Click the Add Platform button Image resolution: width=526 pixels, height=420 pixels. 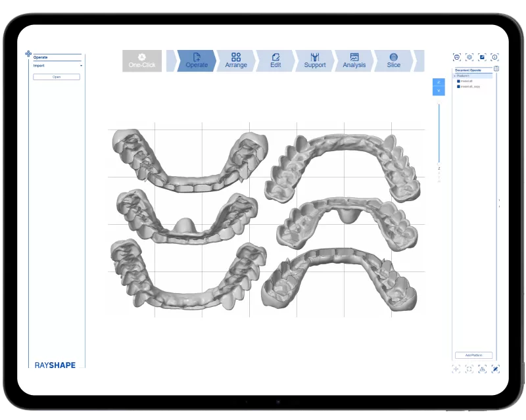pyautogui.click(x=473, y=355)
